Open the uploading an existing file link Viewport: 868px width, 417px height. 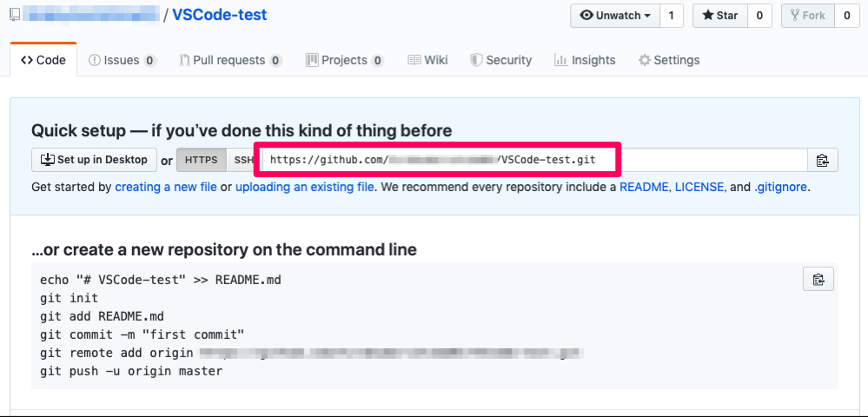point(305,187)
